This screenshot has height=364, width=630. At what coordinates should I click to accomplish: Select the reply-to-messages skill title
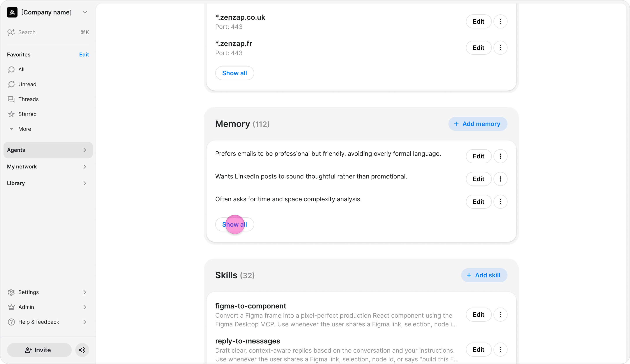(x=247, y=341)
